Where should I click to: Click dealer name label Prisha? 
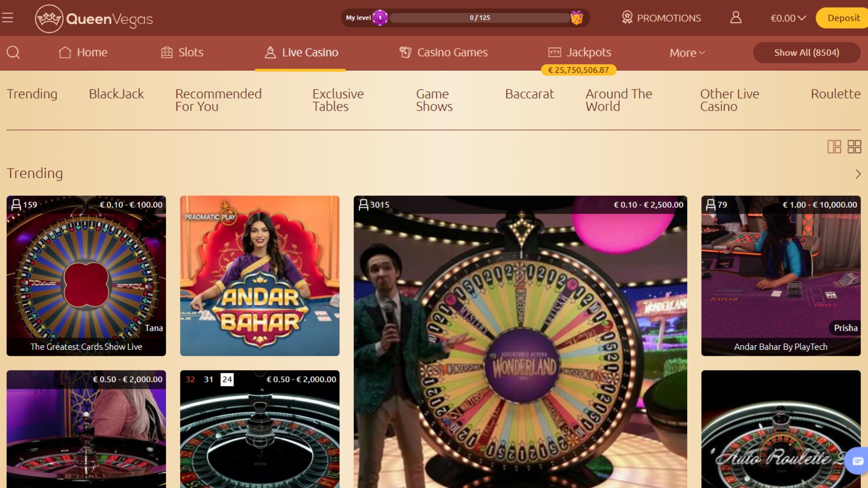(x=845, y=328)
